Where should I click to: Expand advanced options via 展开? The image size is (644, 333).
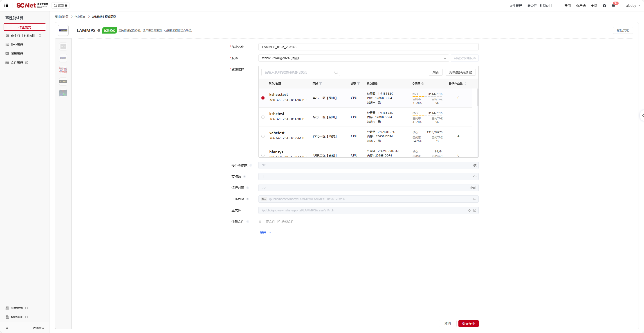(x=265, y=232)
